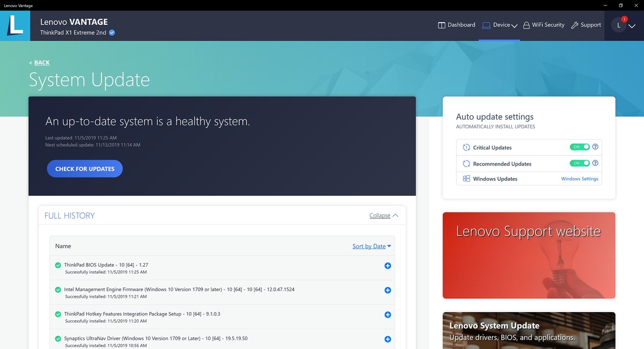The image size is (644, 349).
Task: Click the Last updated timestamp text
Action: (81, 138)
